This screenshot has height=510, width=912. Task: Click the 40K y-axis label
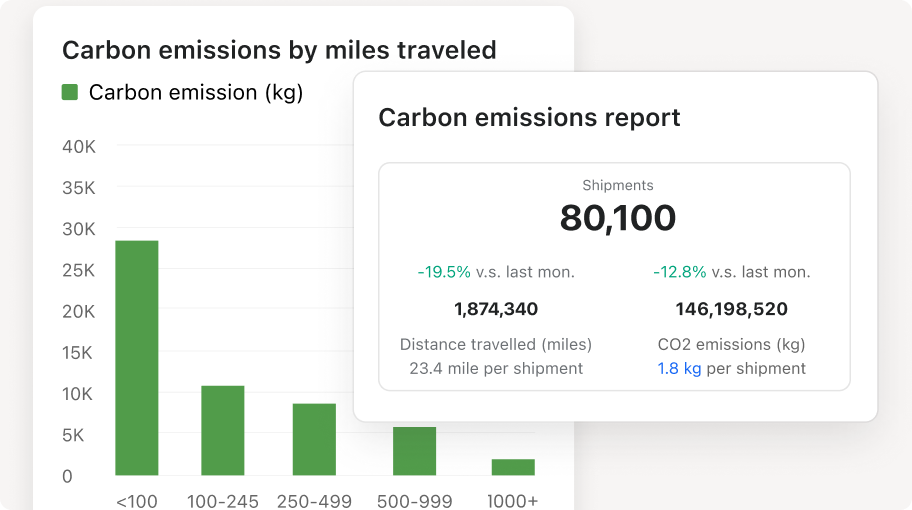[79, 147]
